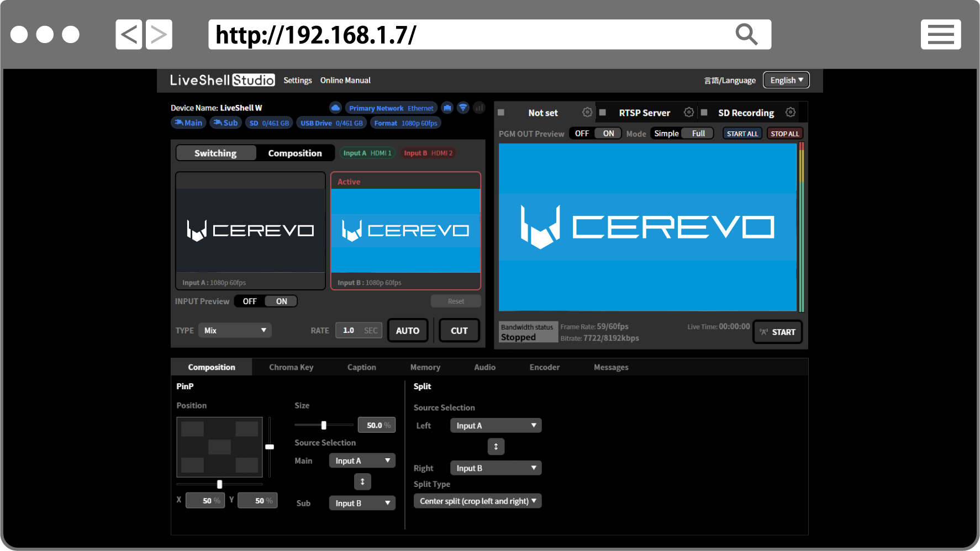The height and width of the screenshot is (551, 980).
Task: Open the Encoder tab
Action: pos(544,367)
